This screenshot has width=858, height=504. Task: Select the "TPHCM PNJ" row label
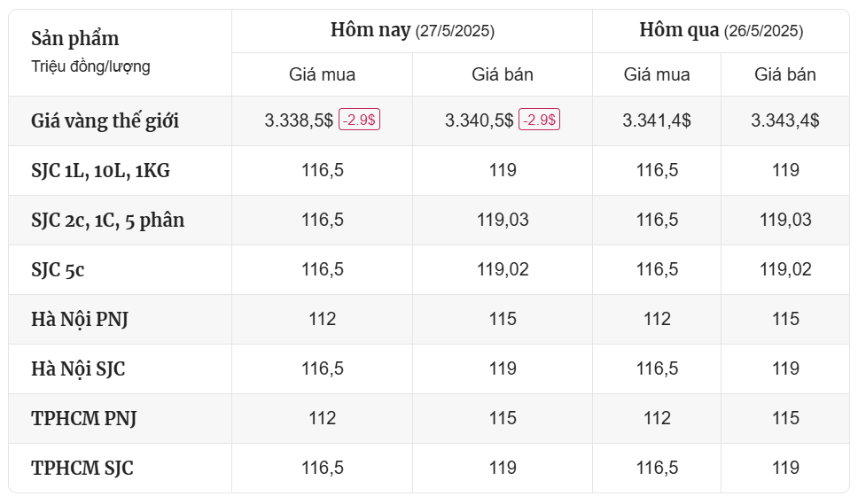point(83,419)
